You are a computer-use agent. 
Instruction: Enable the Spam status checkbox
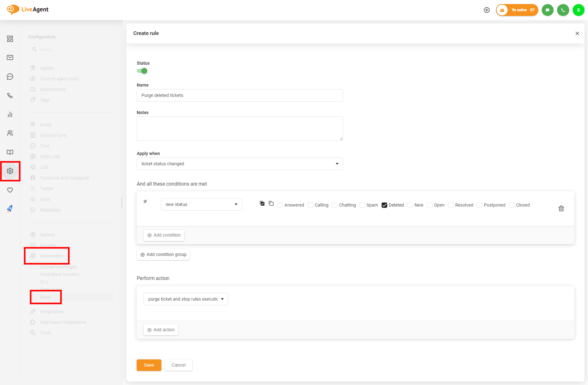[x=362, y=205]
